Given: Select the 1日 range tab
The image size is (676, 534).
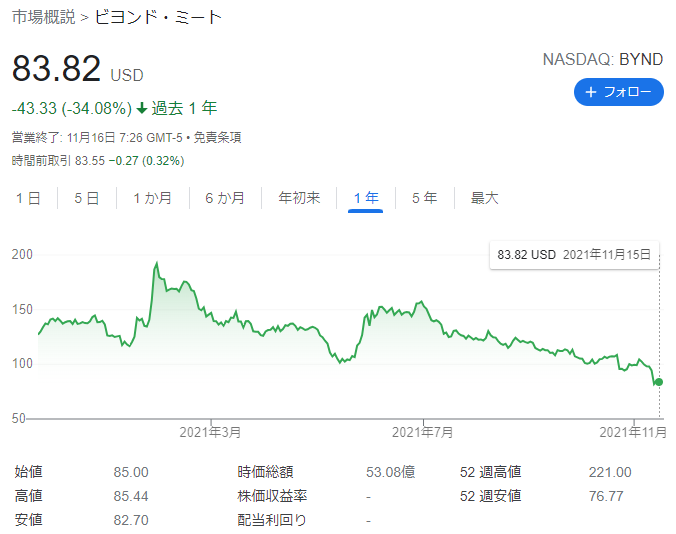Looking at the screenshot, I should tap(28, 198).
